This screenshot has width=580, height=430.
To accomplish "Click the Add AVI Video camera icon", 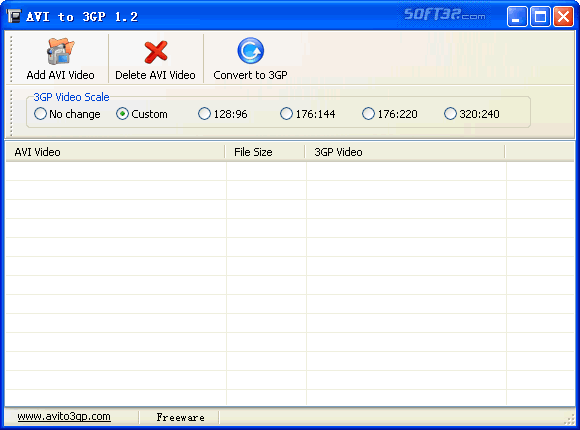I will point(60,51).
